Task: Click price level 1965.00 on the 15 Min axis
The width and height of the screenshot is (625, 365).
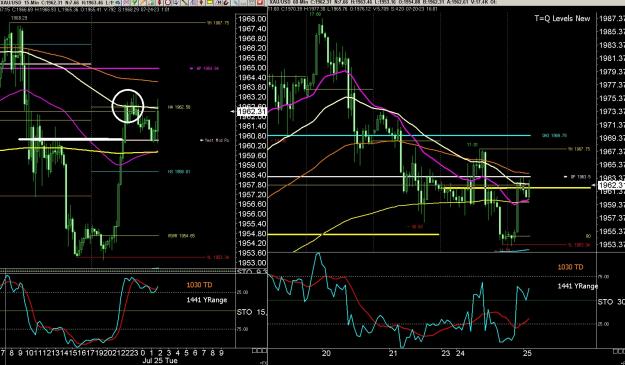Action: pos(252,68)
